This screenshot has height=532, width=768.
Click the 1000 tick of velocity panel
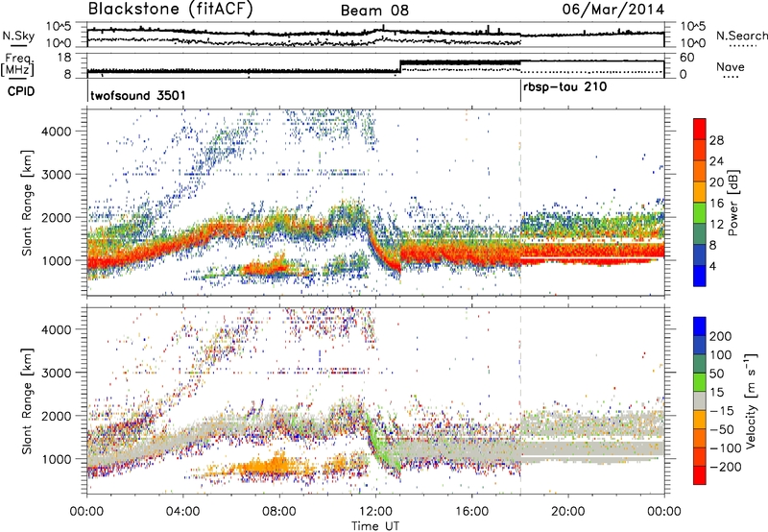[x=57, y=459]
